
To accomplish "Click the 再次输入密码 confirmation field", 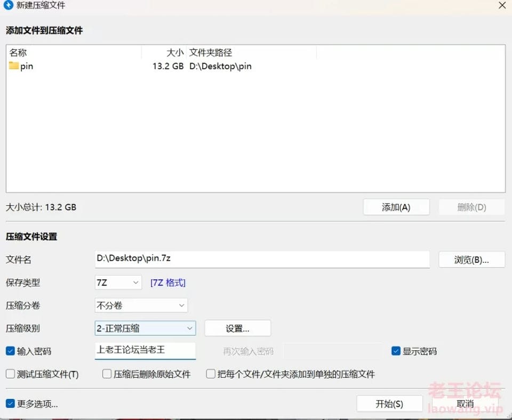I will (333, 351).
